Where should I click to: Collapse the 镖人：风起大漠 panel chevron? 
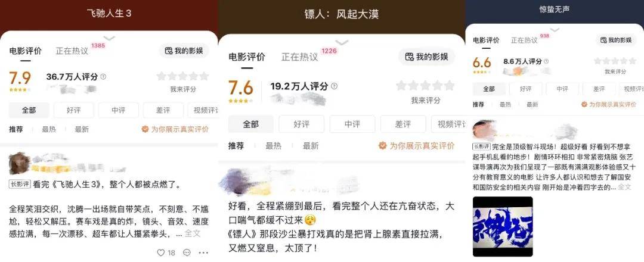342,42
